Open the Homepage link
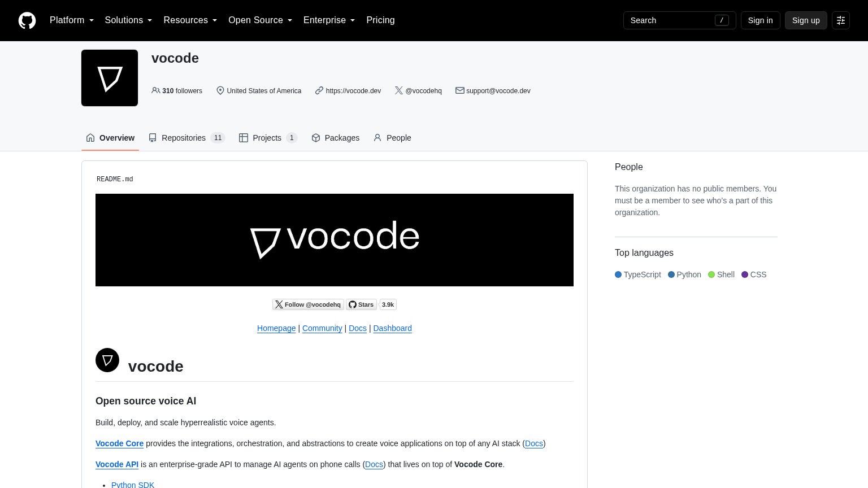 pos(276,328)
